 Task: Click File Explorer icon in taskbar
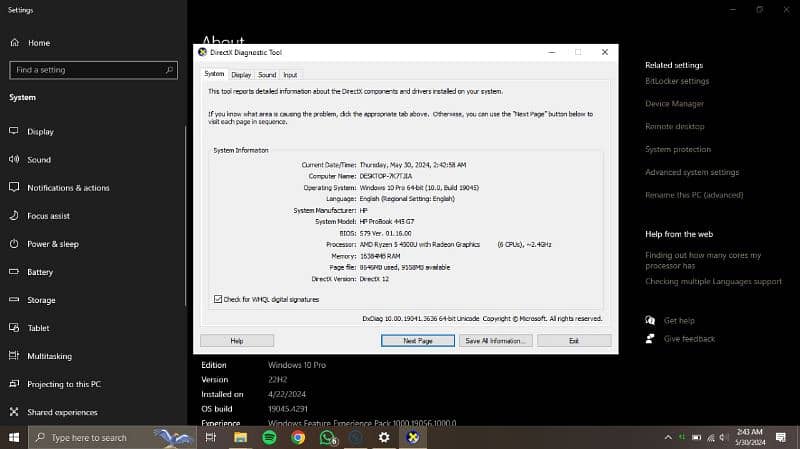click(x=241, y=437)
